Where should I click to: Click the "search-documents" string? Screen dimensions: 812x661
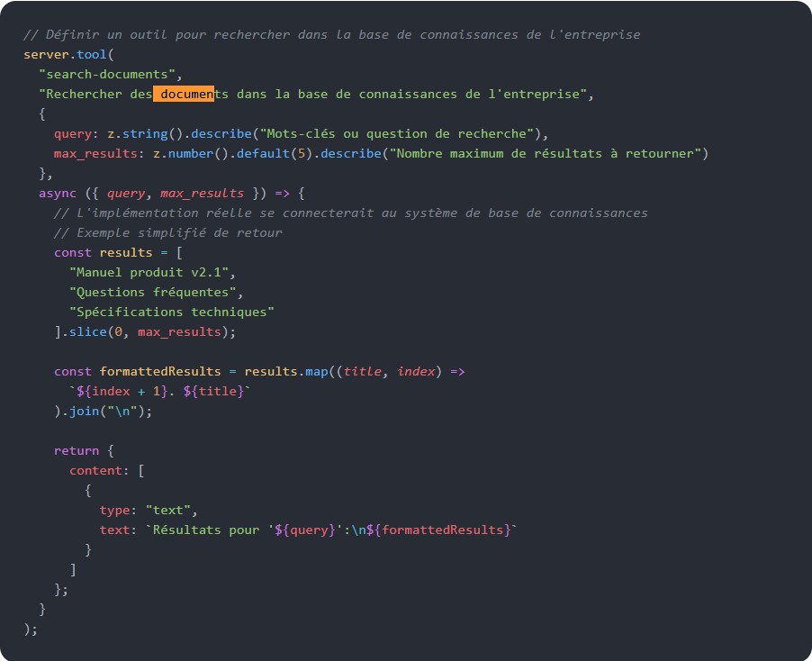click(107, 74)
